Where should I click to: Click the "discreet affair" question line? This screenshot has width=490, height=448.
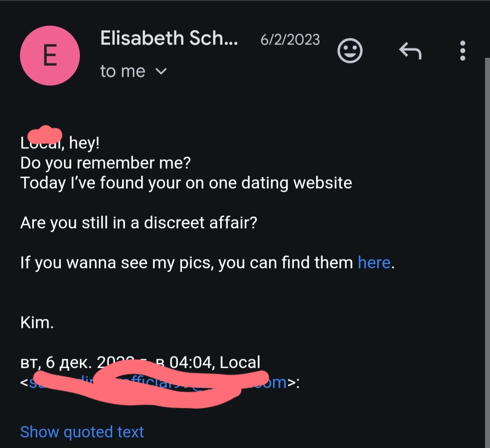tap(138, 223)
